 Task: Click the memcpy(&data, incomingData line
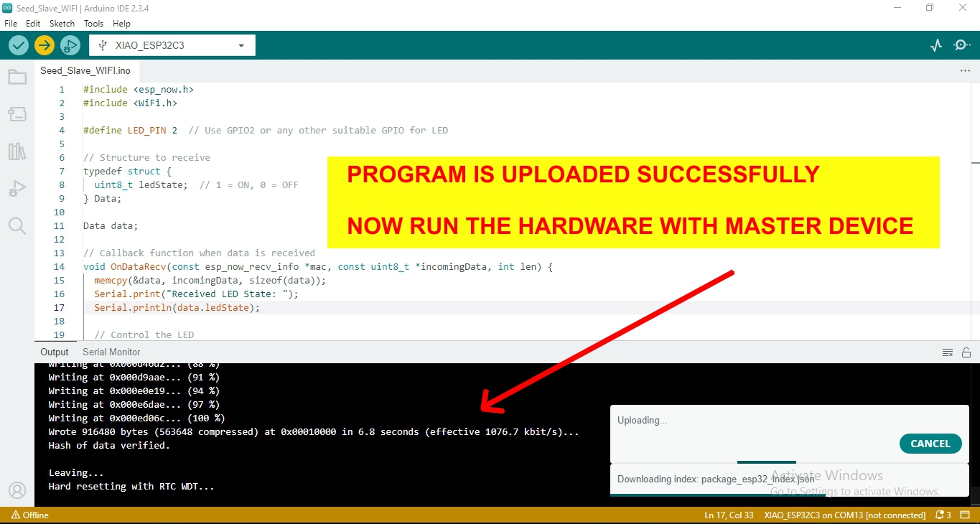pos(210,280)
